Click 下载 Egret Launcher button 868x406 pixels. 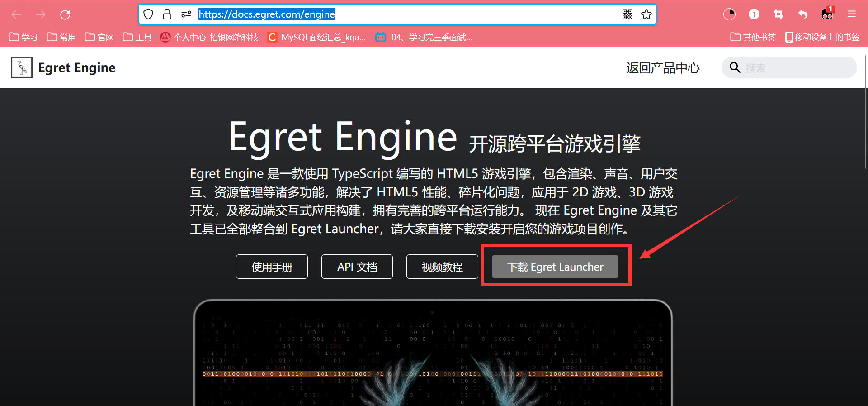[555, 267]
